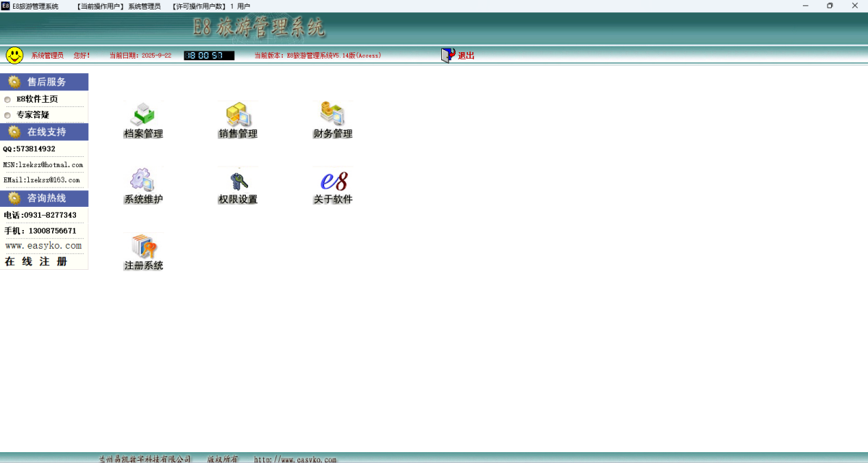This screenshot has height=463, width=868.
Task: Click the yellow smiley face icon
Action: [x=14, y=55]
